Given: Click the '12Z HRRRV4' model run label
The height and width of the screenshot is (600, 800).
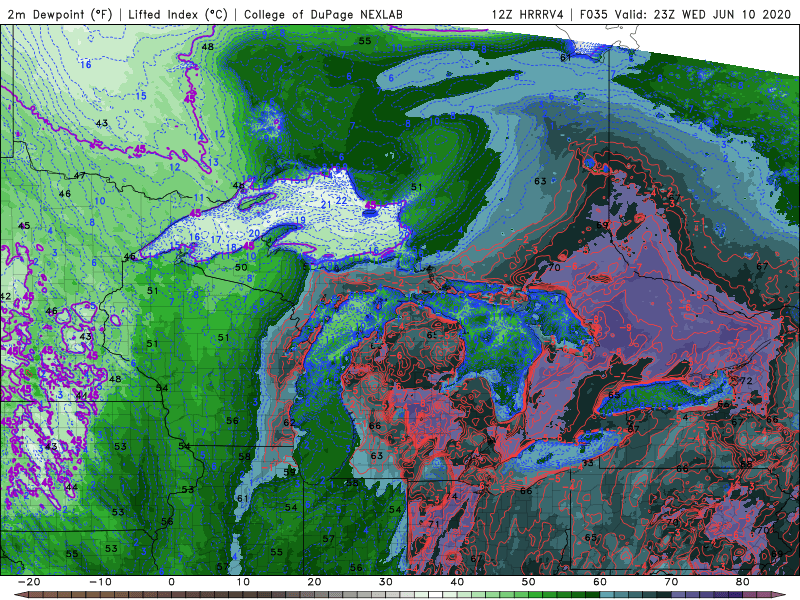Looking at the screenshot, I should [528, 14].
